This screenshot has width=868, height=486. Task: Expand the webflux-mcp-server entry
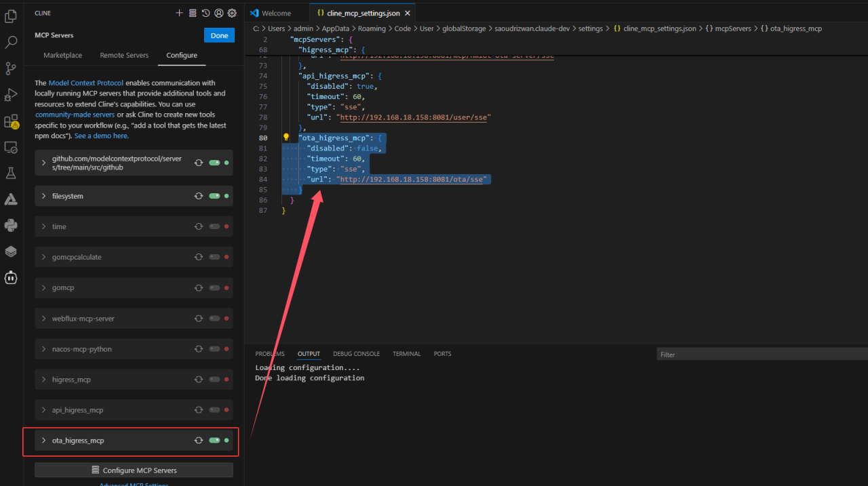[44, 319]
